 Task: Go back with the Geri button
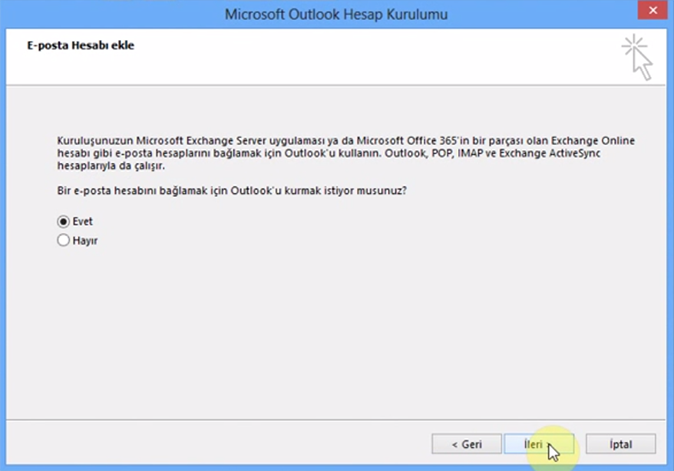(x=466, y=444)
